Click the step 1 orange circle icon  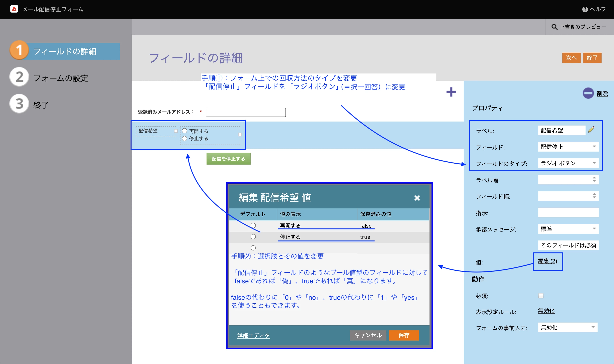click(19, 50)
